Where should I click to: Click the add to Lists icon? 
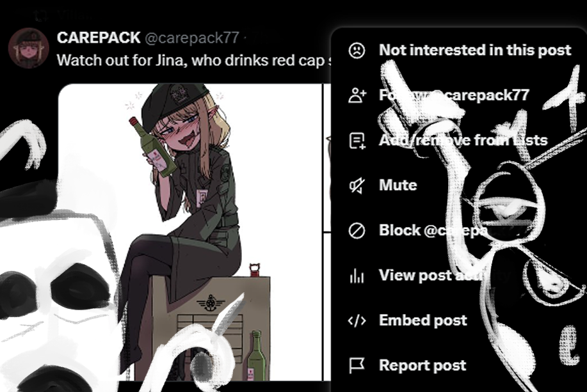tap(357, 141)
